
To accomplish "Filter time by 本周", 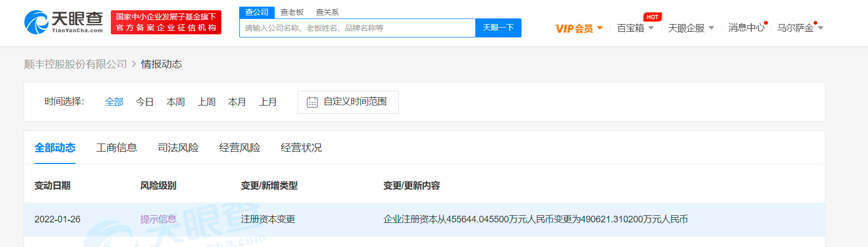I will coord(176,102).
